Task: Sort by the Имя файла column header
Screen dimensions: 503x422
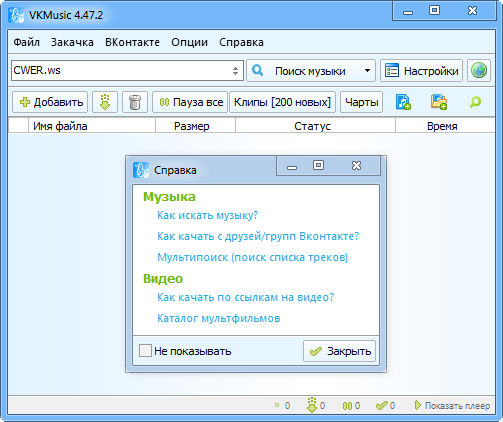Action: point(92,126)
